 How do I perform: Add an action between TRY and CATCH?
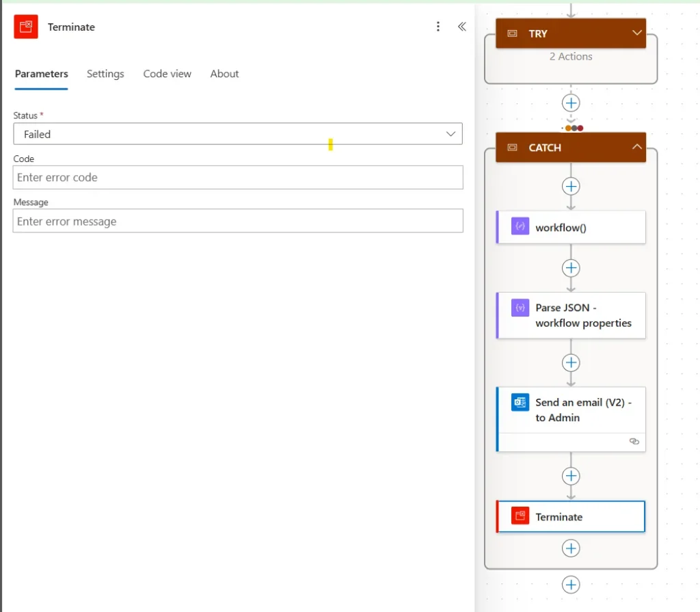(571, 103)
